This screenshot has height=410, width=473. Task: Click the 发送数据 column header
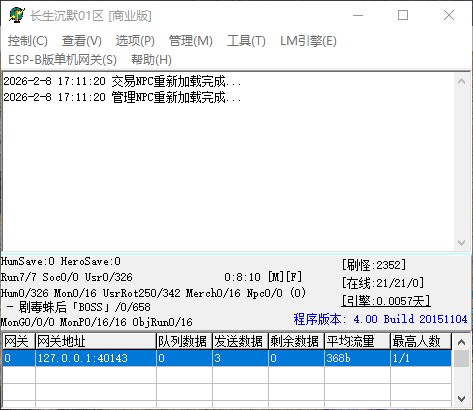coord(240,341)
